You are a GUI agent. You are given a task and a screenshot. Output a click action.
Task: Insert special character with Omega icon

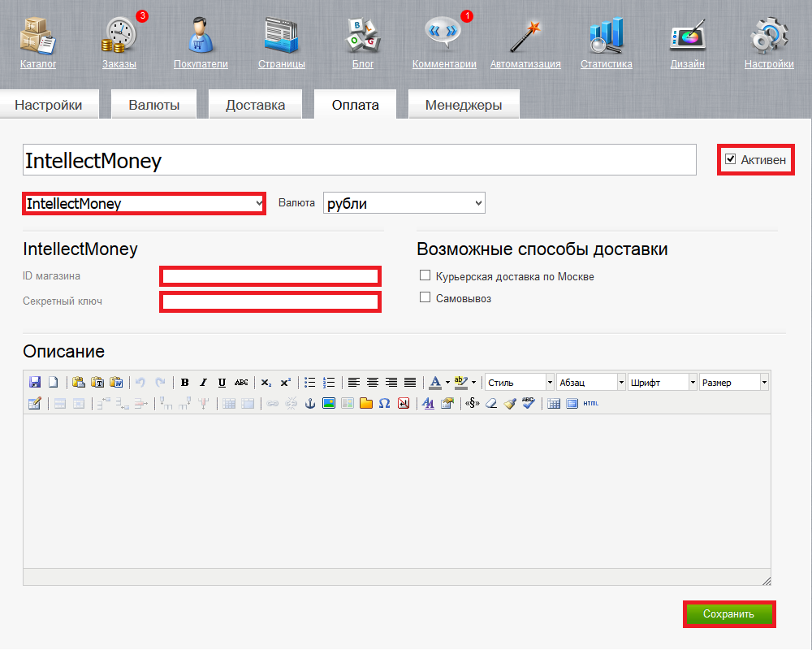[384, 403]
